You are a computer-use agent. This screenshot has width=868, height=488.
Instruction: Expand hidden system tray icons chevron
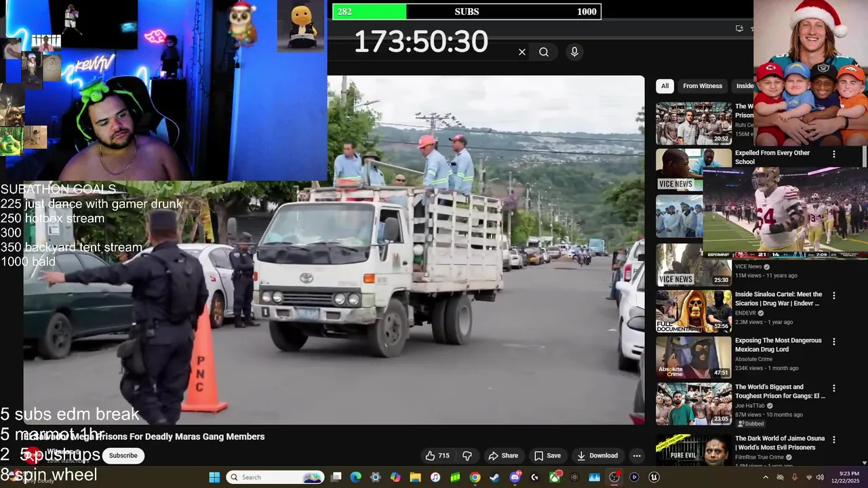766,477
